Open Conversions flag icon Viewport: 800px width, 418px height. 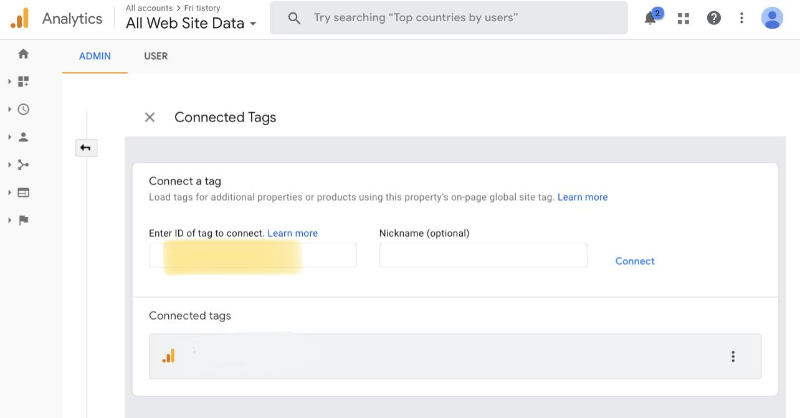(x=23, y=220)
